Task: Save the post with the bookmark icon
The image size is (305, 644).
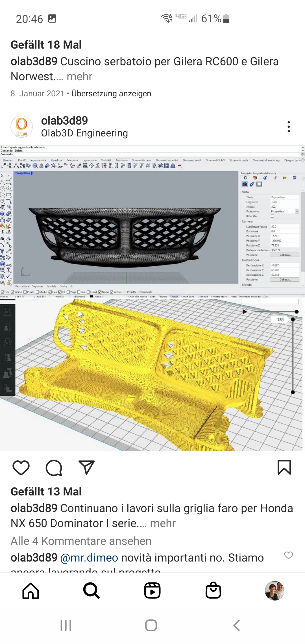Action: click(x=284, y=468)
